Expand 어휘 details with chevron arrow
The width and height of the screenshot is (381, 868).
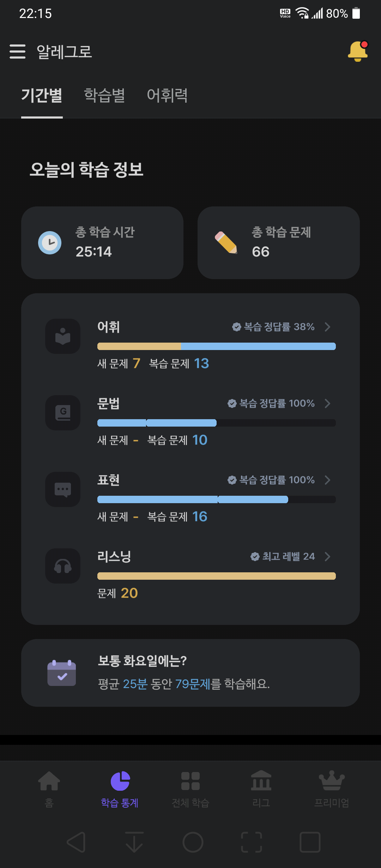[327, 327]
